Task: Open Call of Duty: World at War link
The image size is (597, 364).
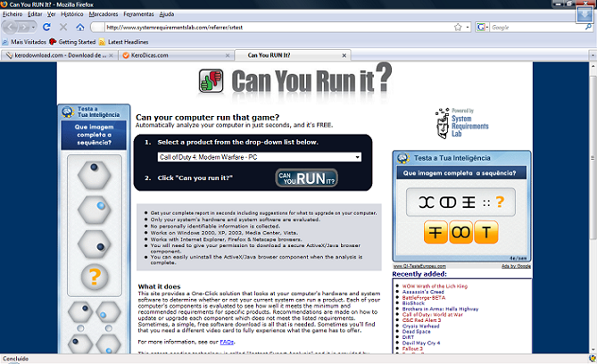Action: [433, 315]
